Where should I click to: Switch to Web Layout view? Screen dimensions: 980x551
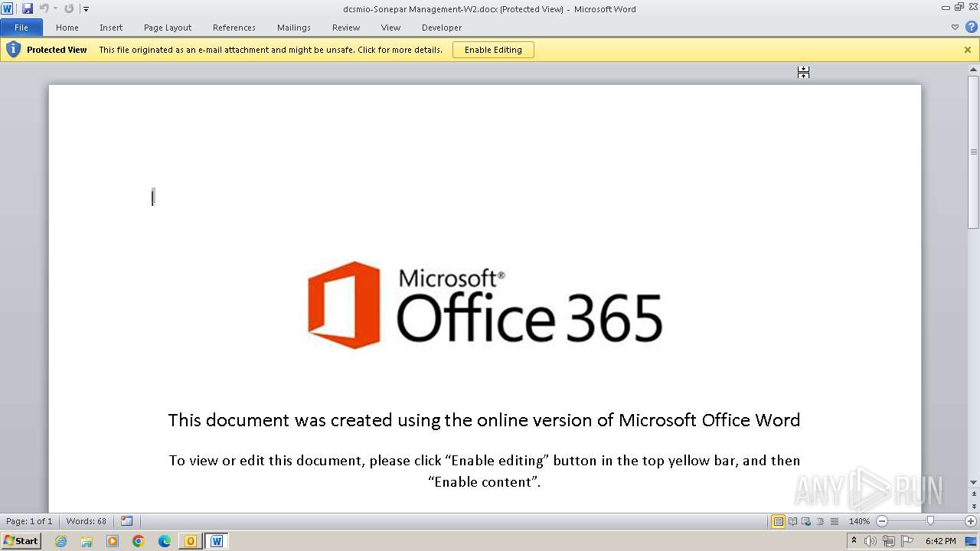click(x=806, y=521)
